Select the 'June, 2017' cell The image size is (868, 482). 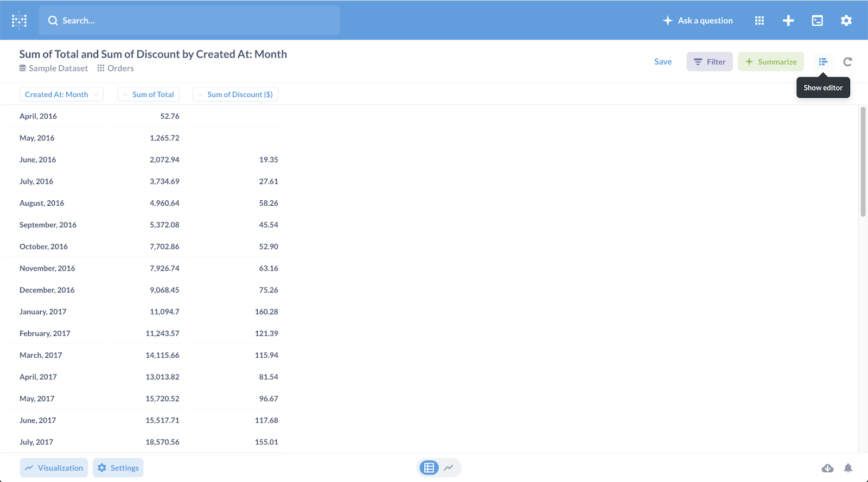point(38,420)
